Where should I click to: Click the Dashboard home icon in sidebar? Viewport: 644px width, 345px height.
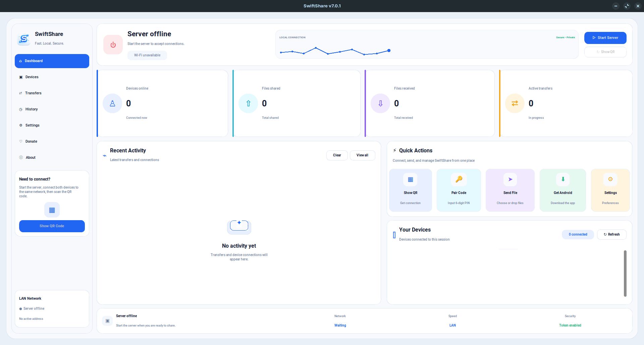tap(20, 61)
